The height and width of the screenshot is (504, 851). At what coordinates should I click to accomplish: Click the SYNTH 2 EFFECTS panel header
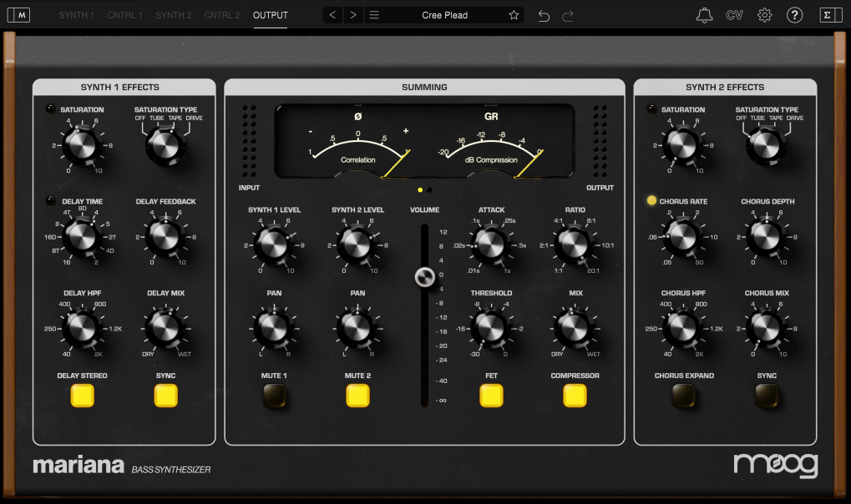725,88
